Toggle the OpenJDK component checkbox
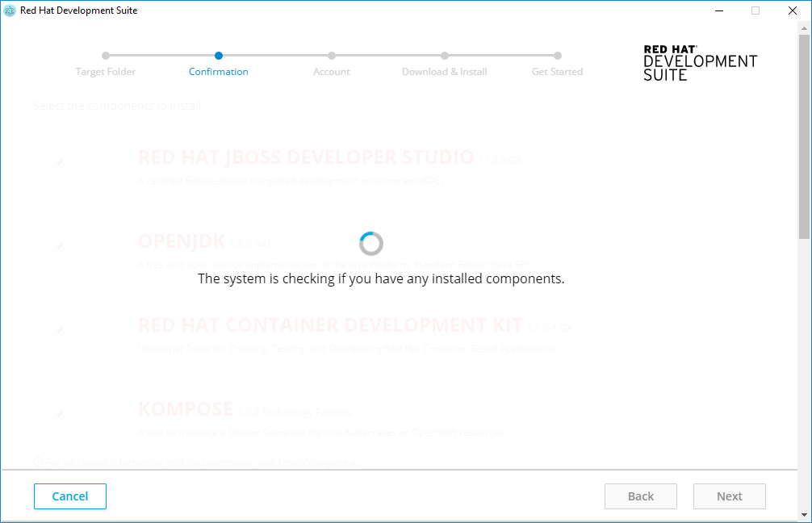The image size is (812, 523). [60, 246]
